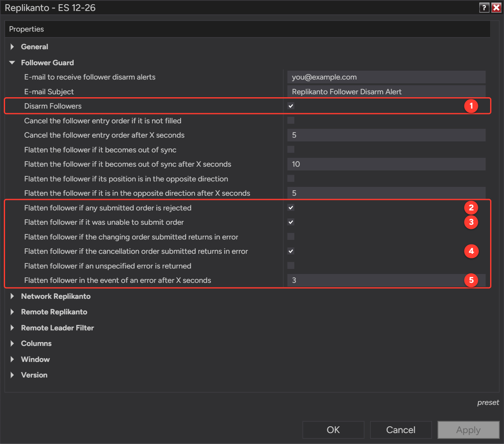The width and height of the screenshot is (504, 444).
Task: Select the 'Disarm Followers' label
Action: (53, 106)
